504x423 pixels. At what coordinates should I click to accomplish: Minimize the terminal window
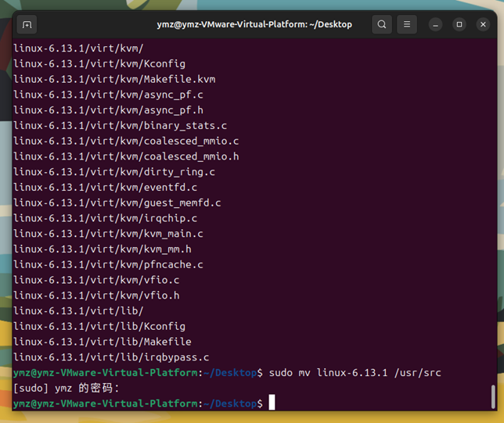435,25
